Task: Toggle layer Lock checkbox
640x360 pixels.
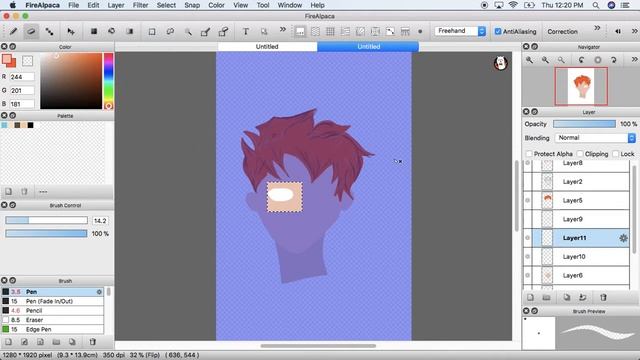Action: tap(616, 154)
